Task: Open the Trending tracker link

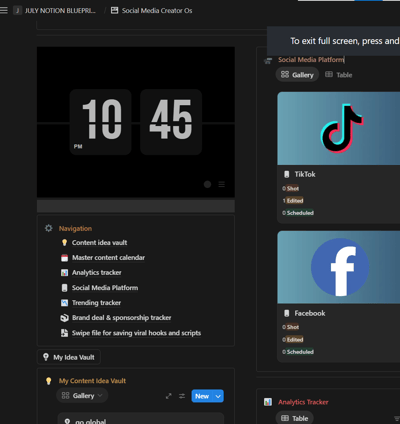Action: click(96, 303)
